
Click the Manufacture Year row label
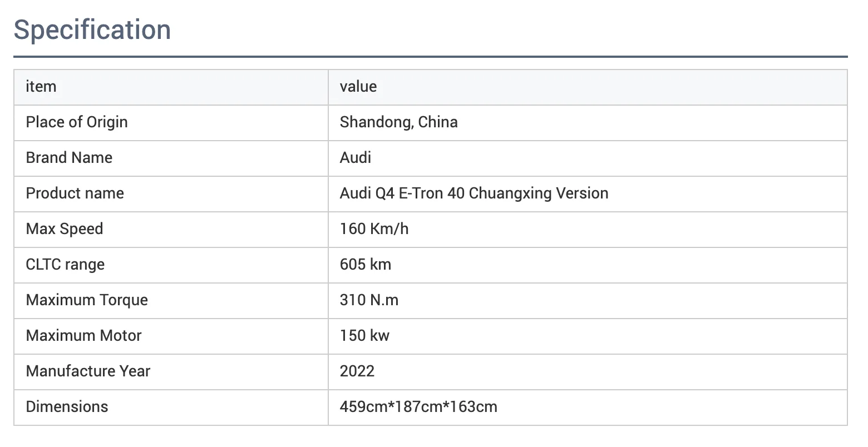click(x=87, y=371)
